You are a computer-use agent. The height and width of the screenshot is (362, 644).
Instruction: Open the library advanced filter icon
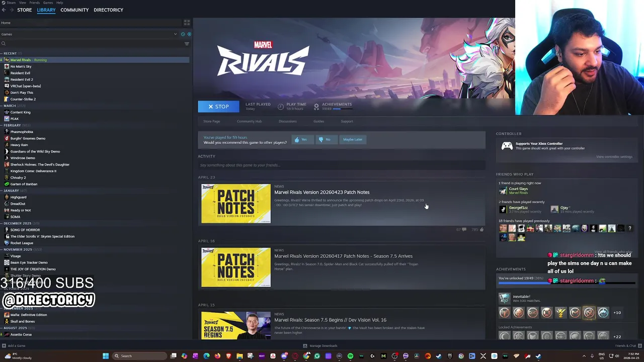187,44
